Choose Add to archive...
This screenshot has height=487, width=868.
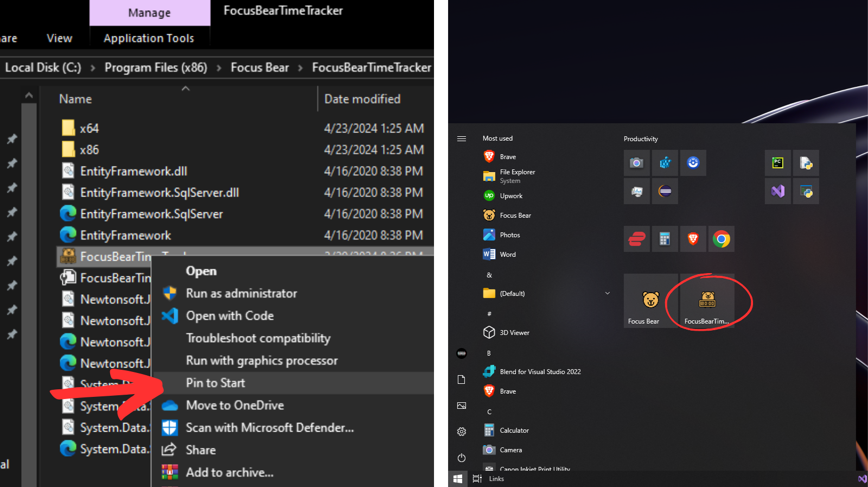click(293, 472)
